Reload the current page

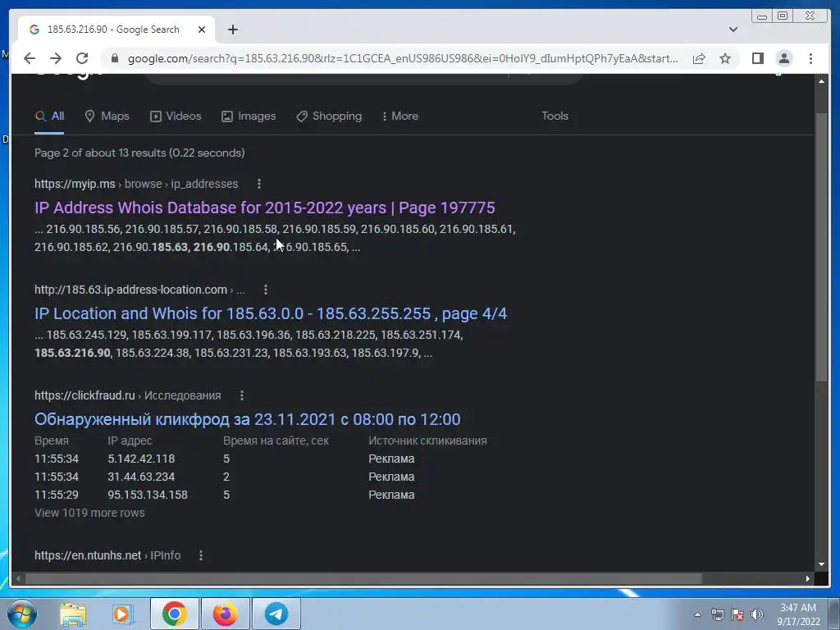[x=82, y=58]
